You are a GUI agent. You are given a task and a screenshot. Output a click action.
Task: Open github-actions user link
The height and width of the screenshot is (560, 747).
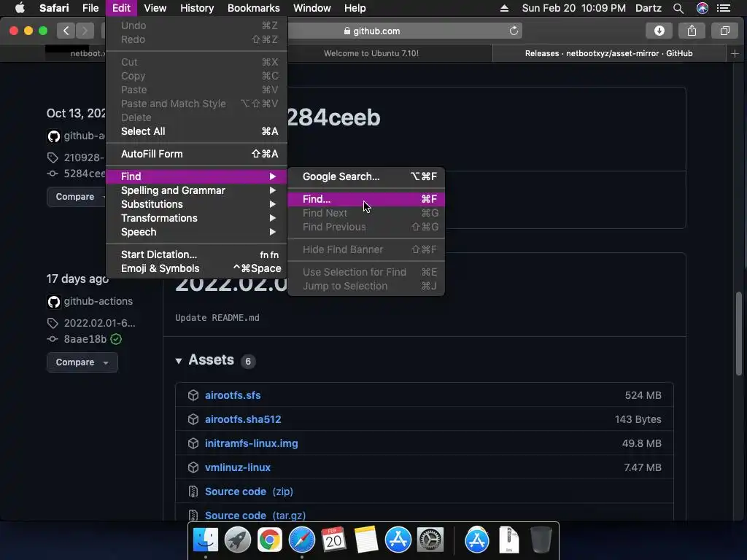click(x=98, y=301)
